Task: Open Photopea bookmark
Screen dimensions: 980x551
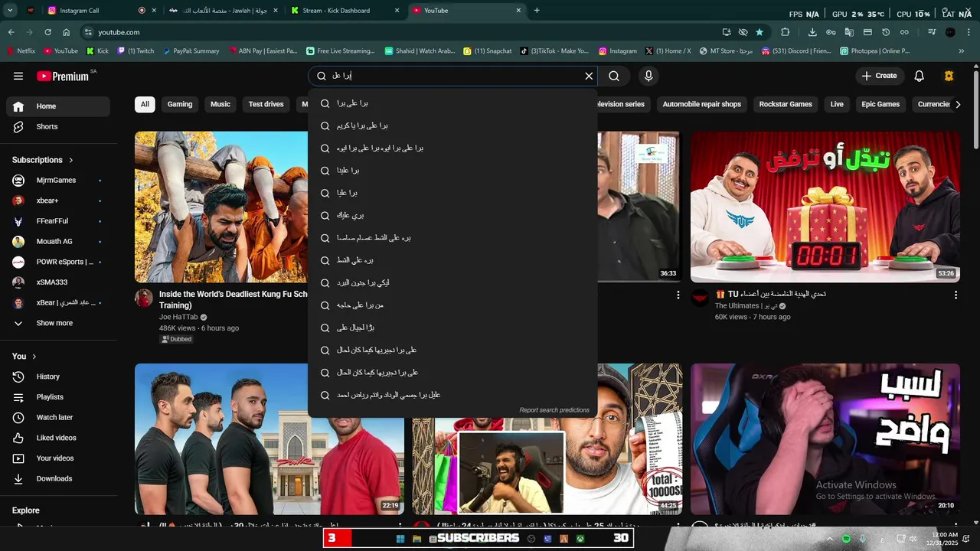Action: 875,51
